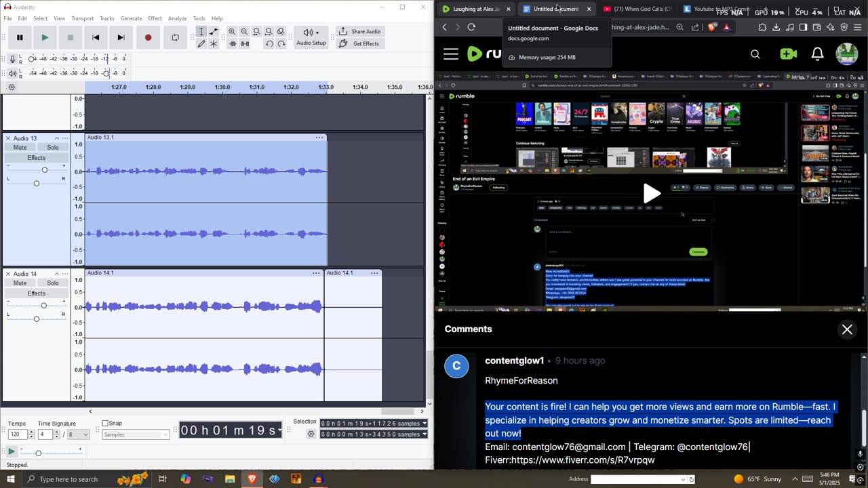Click the Play-at-speed button

coord(12,451)
